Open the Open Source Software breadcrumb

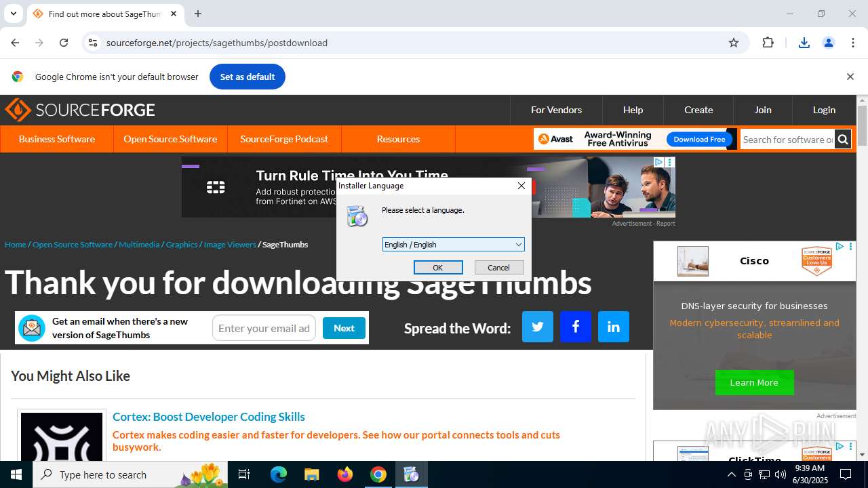click(x=73, y=245)
